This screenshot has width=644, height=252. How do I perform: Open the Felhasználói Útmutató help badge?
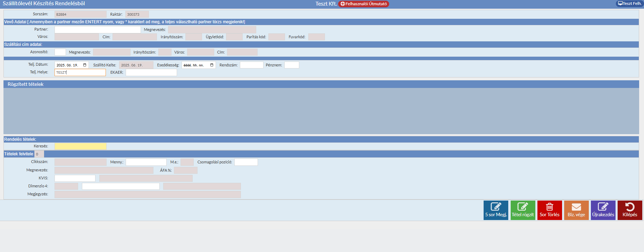363,4
